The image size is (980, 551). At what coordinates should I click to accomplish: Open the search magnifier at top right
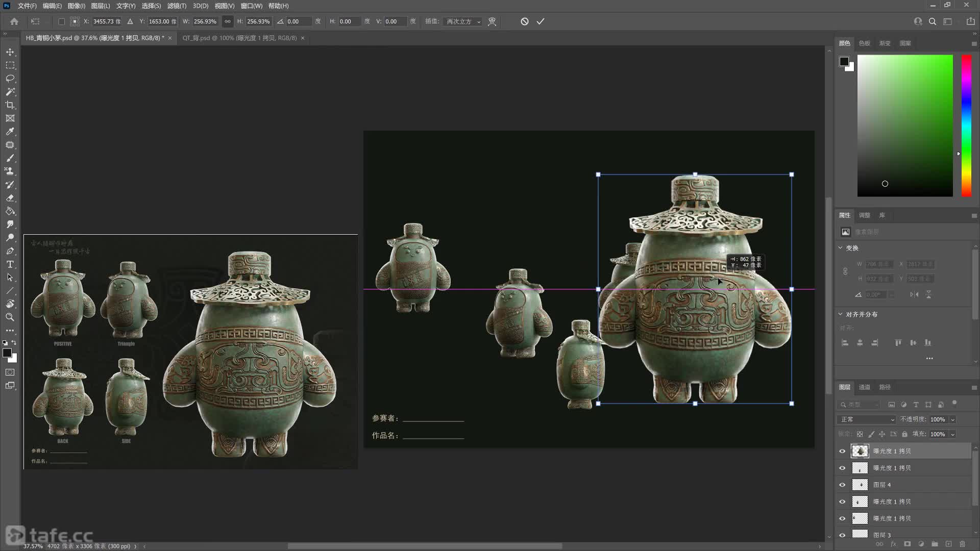click(933, 21)
